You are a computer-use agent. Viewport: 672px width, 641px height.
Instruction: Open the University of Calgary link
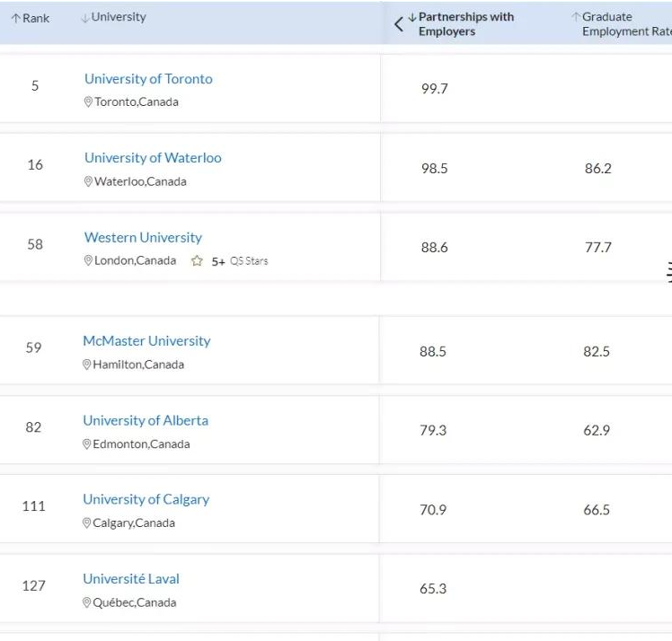coord(146,499)
